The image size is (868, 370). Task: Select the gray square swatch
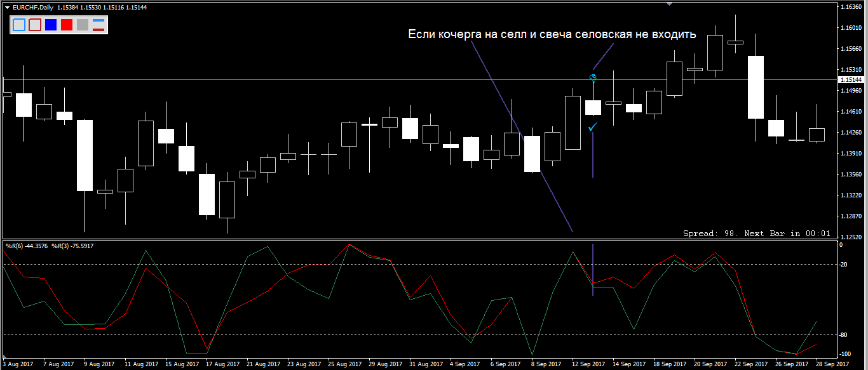(83, 25)
